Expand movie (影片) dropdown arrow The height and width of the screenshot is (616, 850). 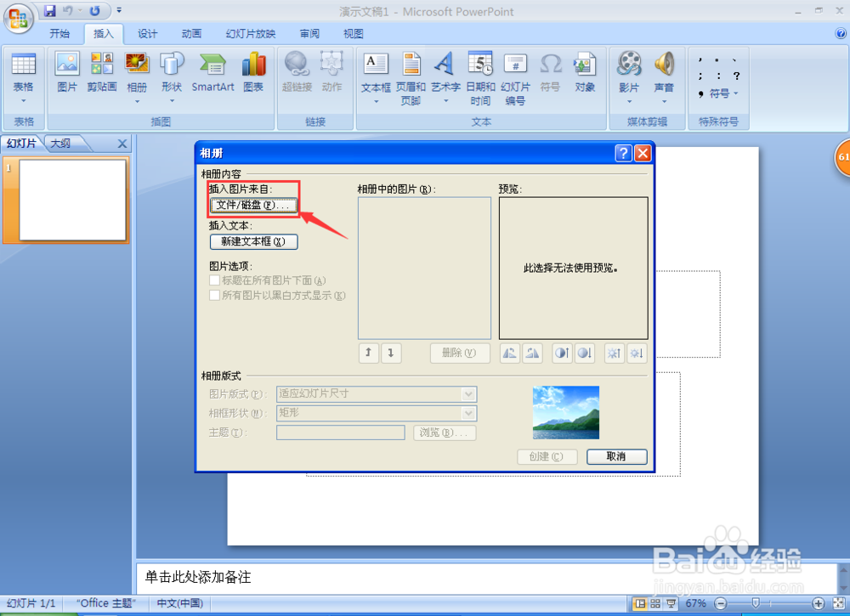coord(629,101)
